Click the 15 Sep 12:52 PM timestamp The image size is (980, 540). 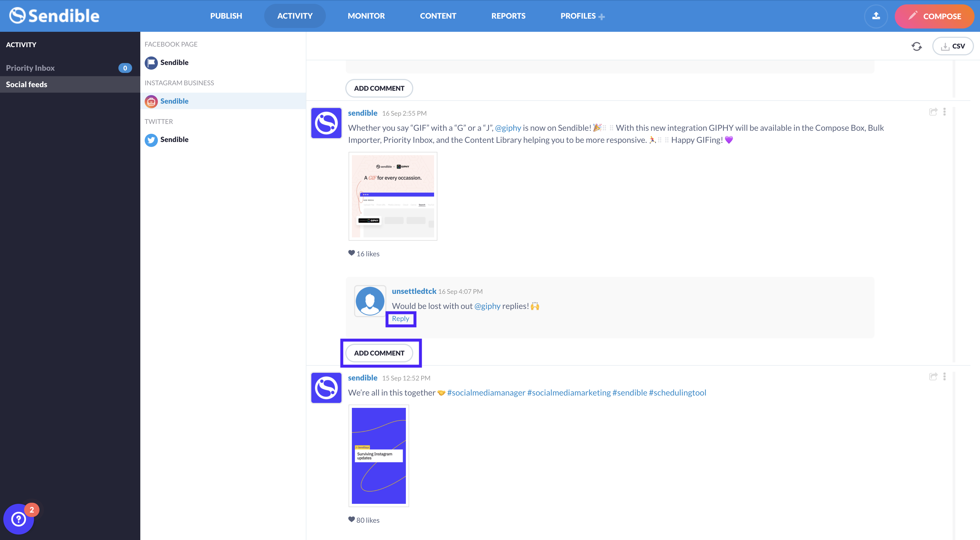click(406, 378)
